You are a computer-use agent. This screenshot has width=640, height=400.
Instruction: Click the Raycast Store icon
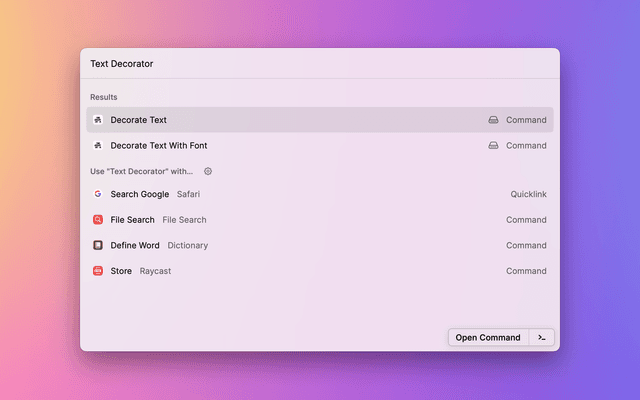point(98,271)
